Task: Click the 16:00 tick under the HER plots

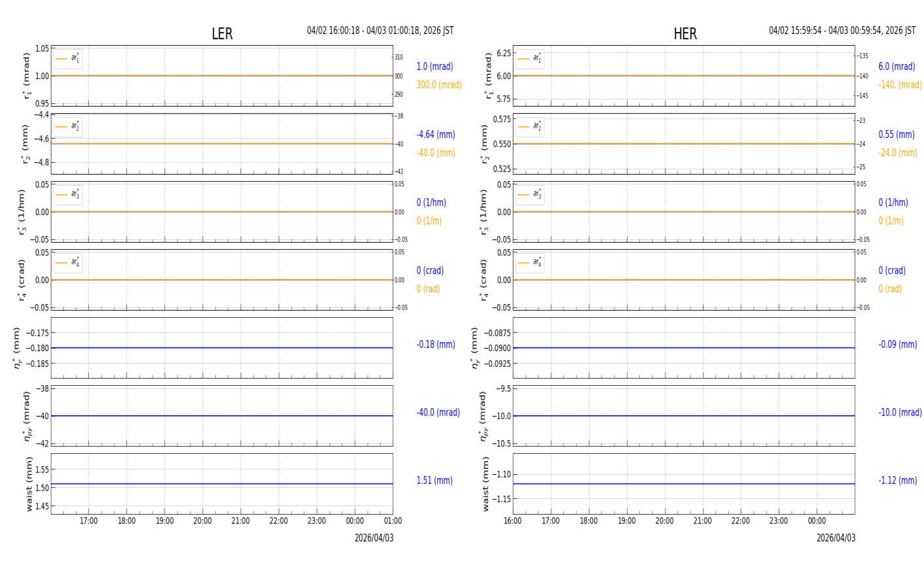Action: click(x=513, y=521)
